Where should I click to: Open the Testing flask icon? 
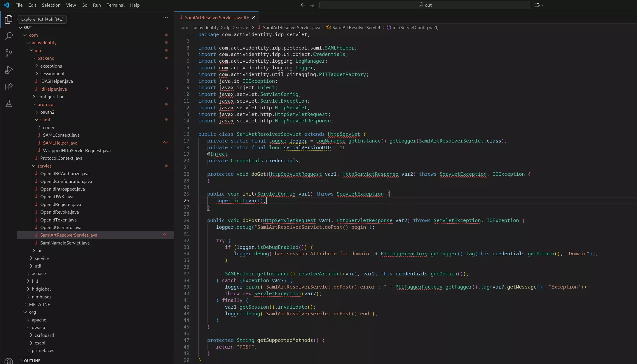[x=8, y=103]
